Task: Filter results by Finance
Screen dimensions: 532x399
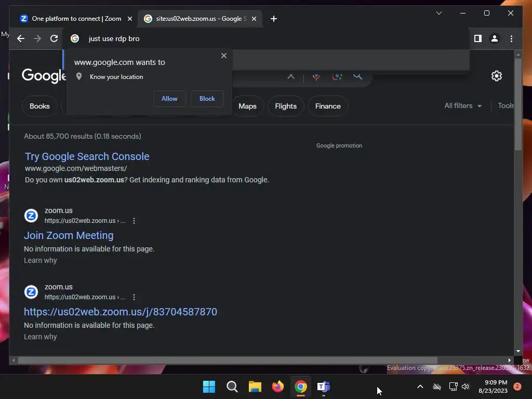Action: point(328,106)
